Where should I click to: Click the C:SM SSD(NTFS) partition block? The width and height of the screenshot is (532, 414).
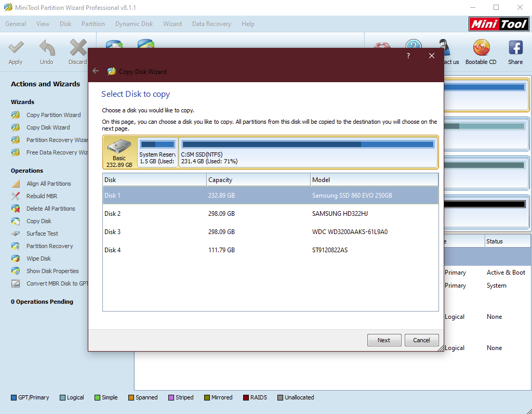(308, 152)
